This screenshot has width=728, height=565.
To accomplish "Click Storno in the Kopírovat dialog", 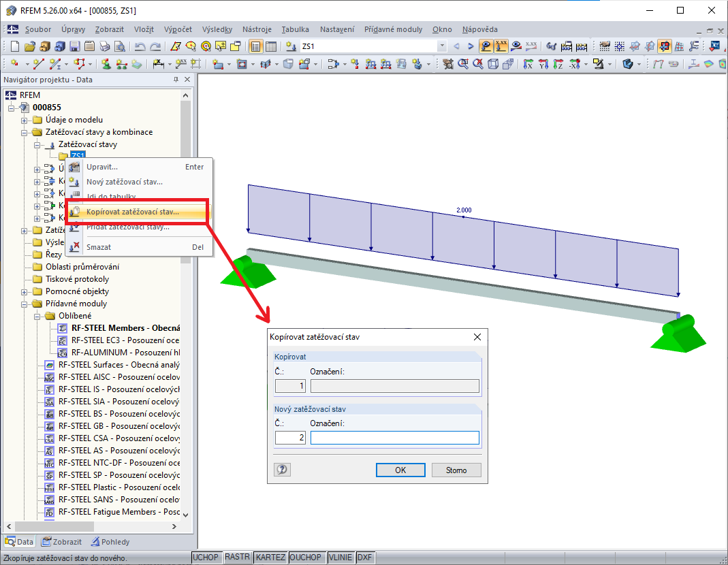I will [x=456, y=470].
